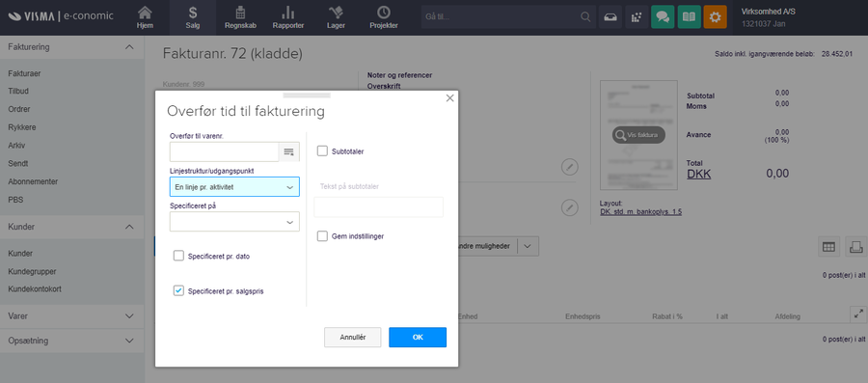Screen dimensions: 868x383
Task: Confirm the dialog with OK
Action: point(418,337)
